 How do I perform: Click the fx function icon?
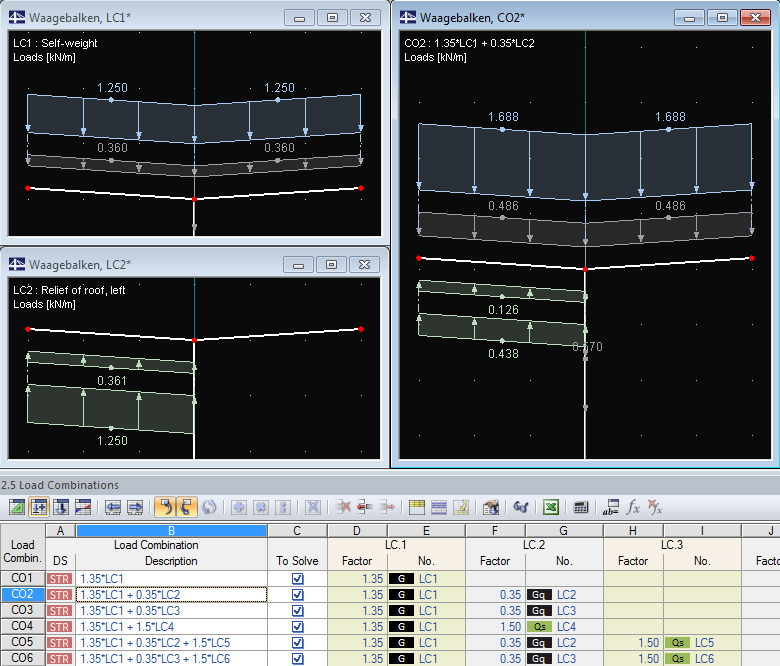(x=633, y=507)
